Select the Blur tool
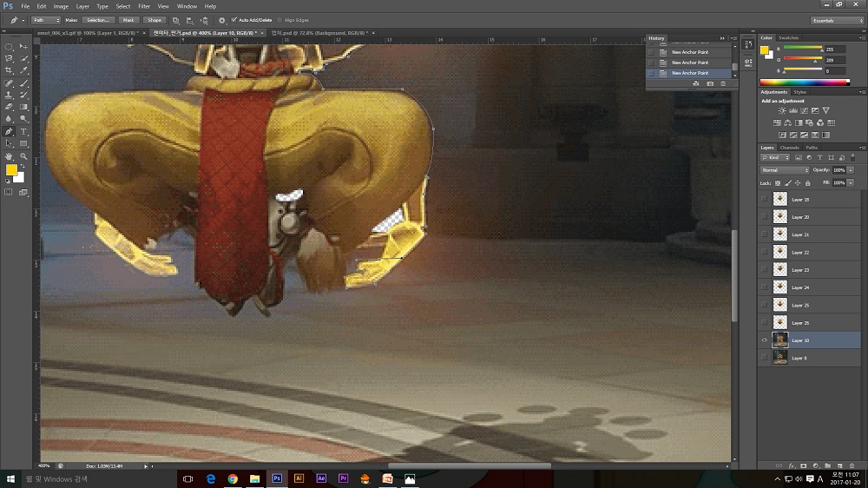Viewport: 868px width, 488px height. 9,119
